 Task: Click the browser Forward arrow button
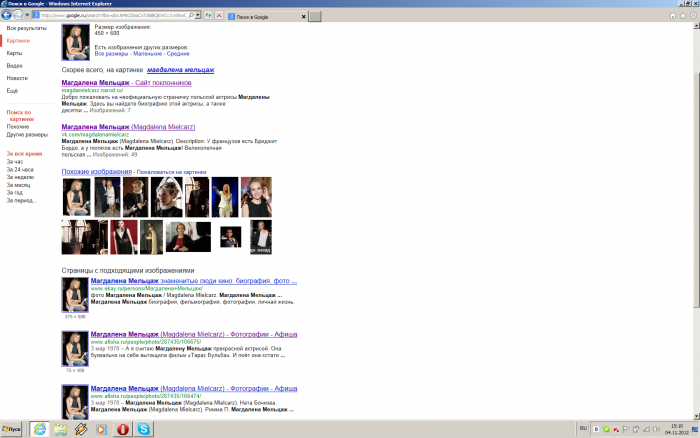coord(18,15)
